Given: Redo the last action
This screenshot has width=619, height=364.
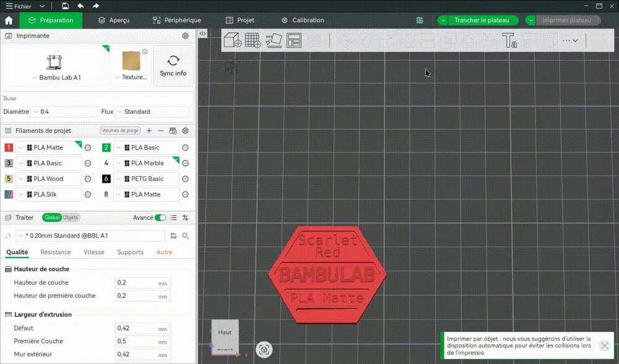Looking at the screenshot, I should [x=95, y=6].
